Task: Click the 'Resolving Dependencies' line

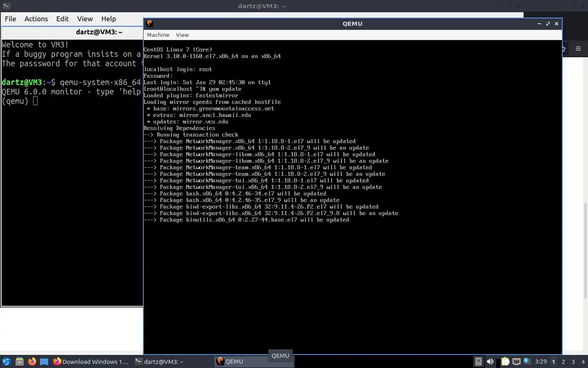Action: pyautogui.click(x=179, y=128)
